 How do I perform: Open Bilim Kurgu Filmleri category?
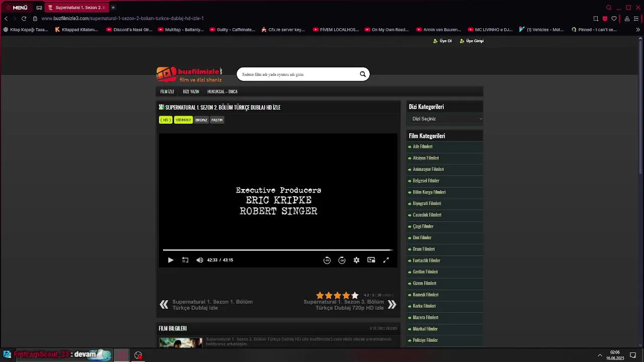point(429,192)
